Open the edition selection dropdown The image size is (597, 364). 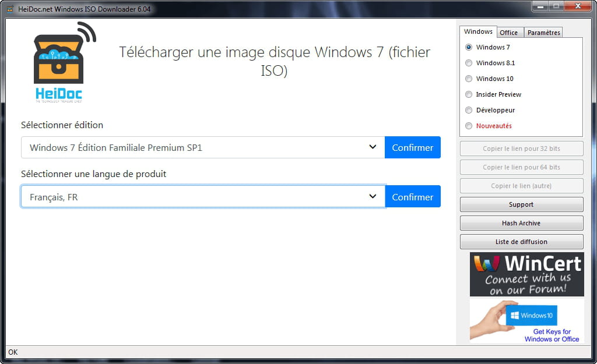pyautogui.click(x=203, y=147)
